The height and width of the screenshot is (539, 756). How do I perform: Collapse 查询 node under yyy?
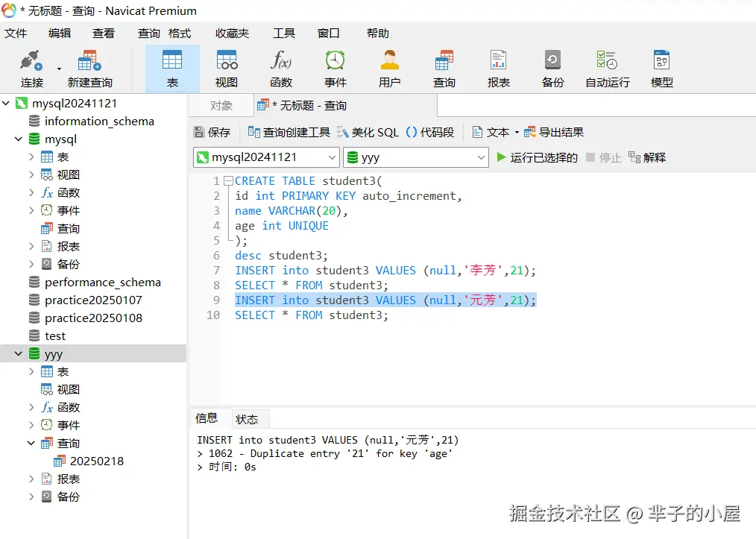(x=31, y=443)
